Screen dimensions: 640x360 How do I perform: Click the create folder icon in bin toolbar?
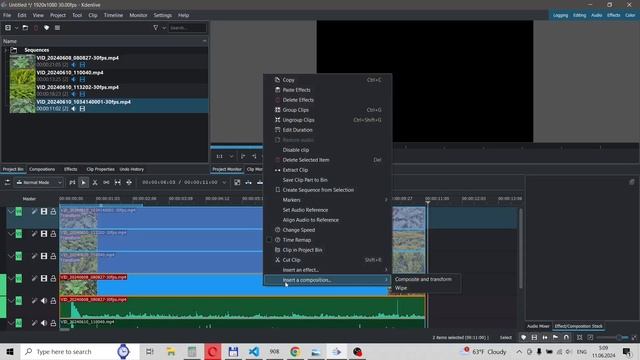[x=25, y=28]
